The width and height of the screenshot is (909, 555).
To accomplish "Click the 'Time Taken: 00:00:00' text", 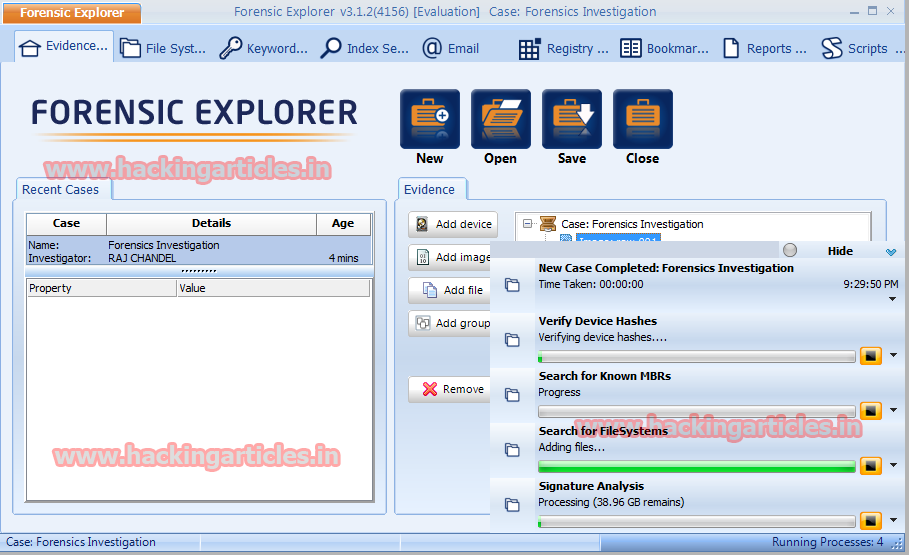I will 591,284.
